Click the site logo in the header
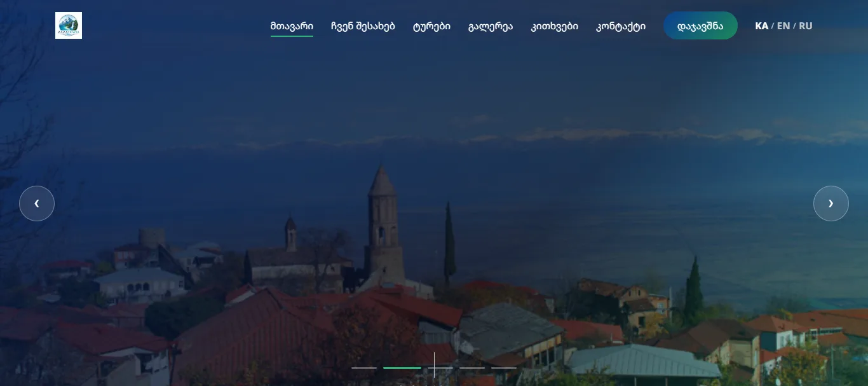This screenshot has height=386, width=868. click(69, 25)
